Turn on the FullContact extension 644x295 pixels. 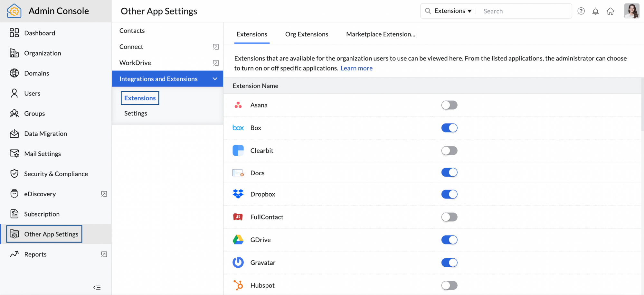(x=449, y=217)
